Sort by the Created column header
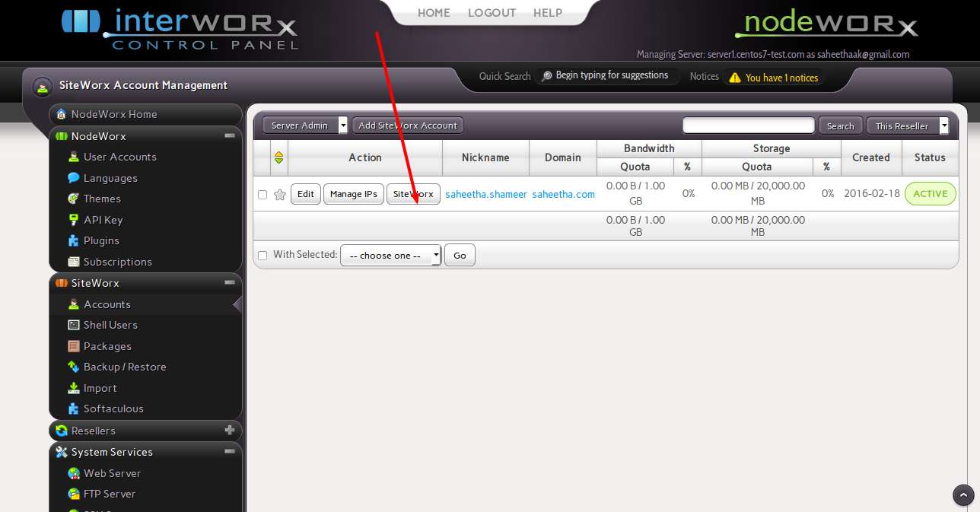The height and width of the screenshot is (512, 980). (871, 157)
